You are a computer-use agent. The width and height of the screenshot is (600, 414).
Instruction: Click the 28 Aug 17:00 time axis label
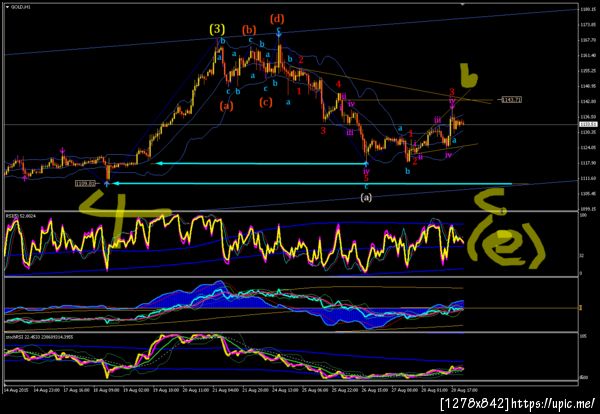point(464,390)
